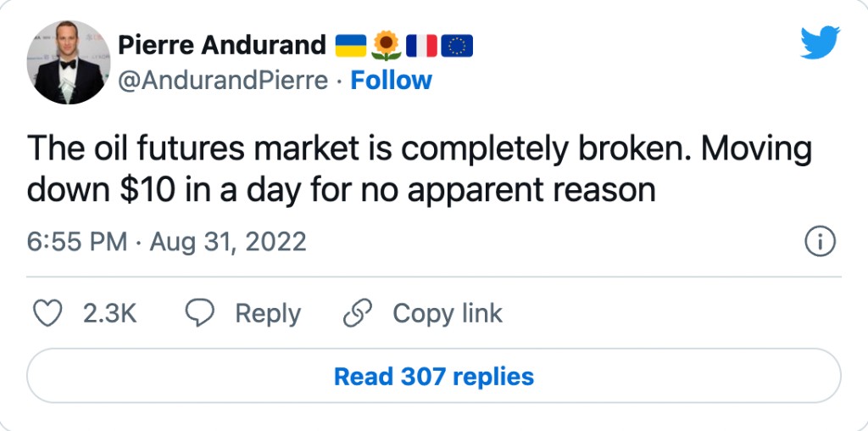868x431 pixels.
Task: Click the Twitter bird logo
Action: point(820,42)
